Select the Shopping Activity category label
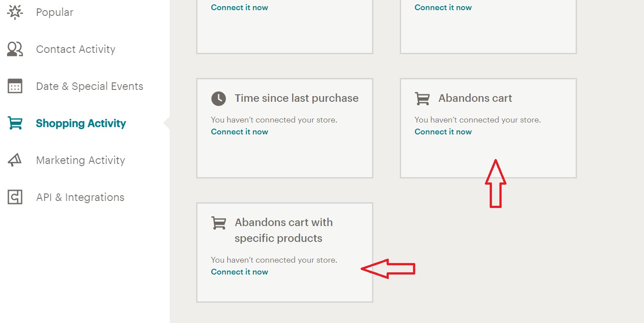This screenshot has width=644, height=323. click(x=81, y=123)
